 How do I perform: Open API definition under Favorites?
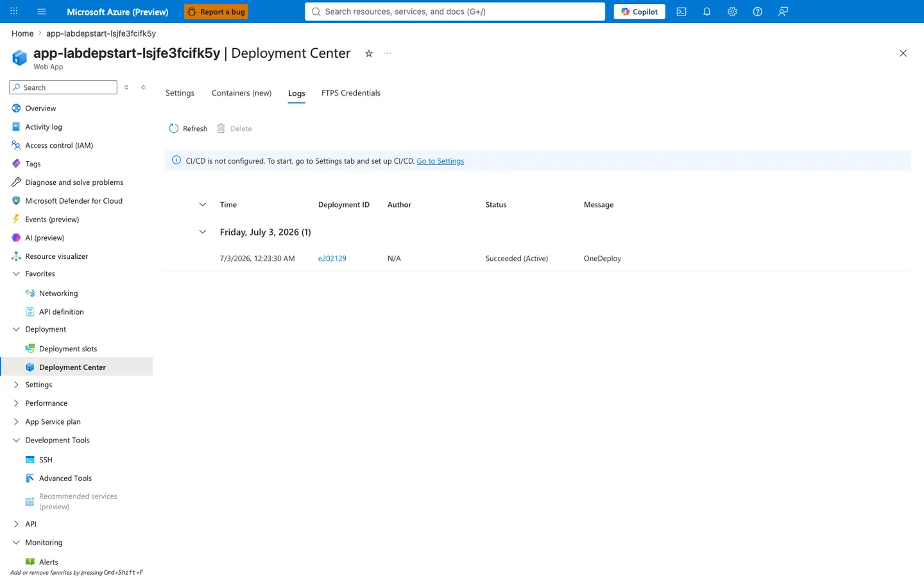coord(62,312)
